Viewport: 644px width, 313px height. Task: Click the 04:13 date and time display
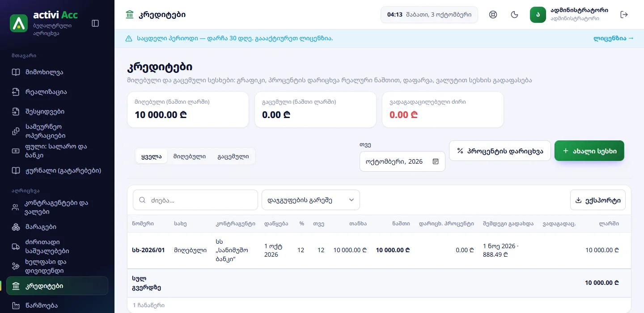pyautogui.click(x=429, y=15)
